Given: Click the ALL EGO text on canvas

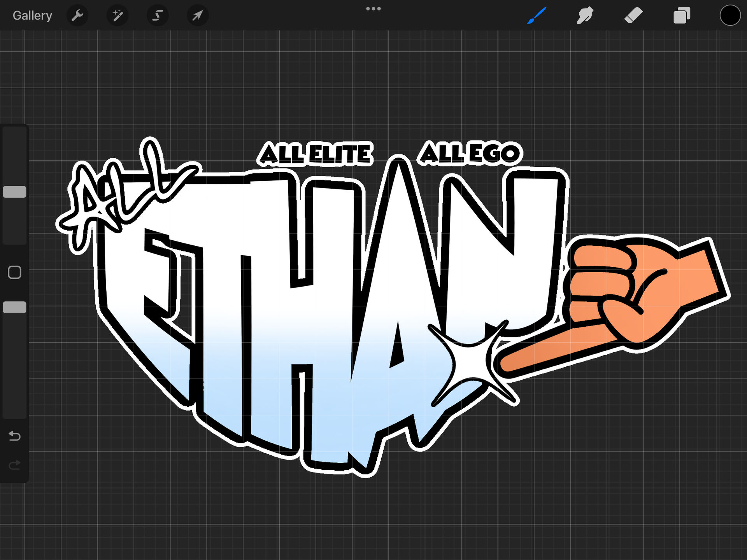Looking at the screenshot, I should point(470,153).
